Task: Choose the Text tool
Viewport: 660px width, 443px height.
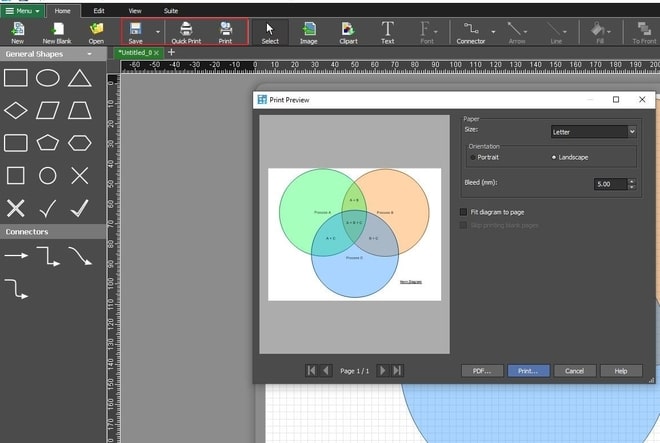Action: point(387,33)
